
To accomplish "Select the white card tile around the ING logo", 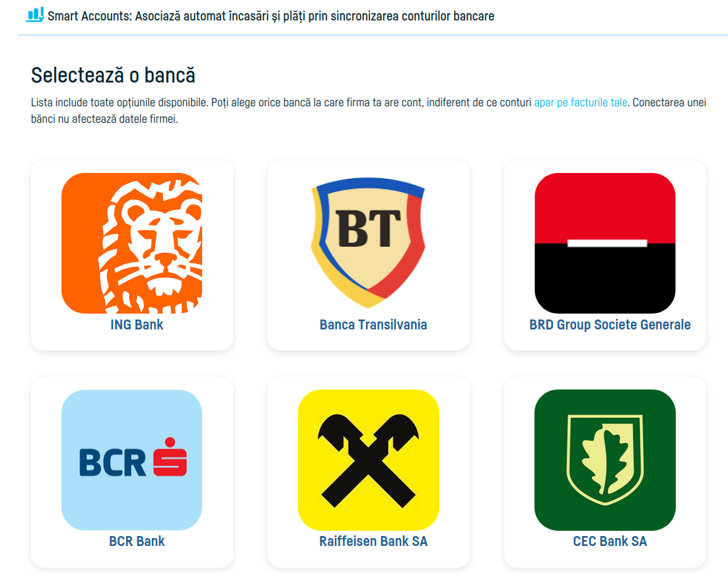I will (132, 255).
